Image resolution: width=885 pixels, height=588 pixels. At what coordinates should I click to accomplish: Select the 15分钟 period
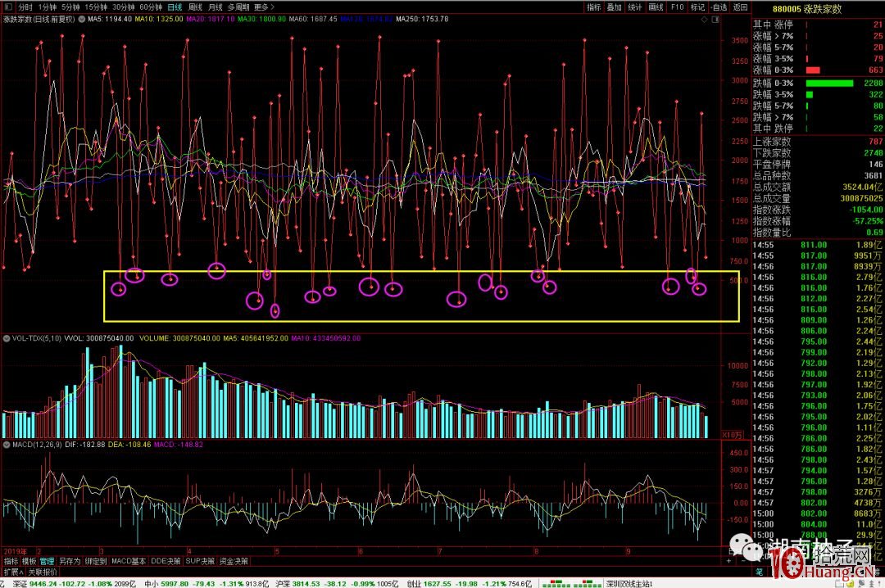coord(96,7)
